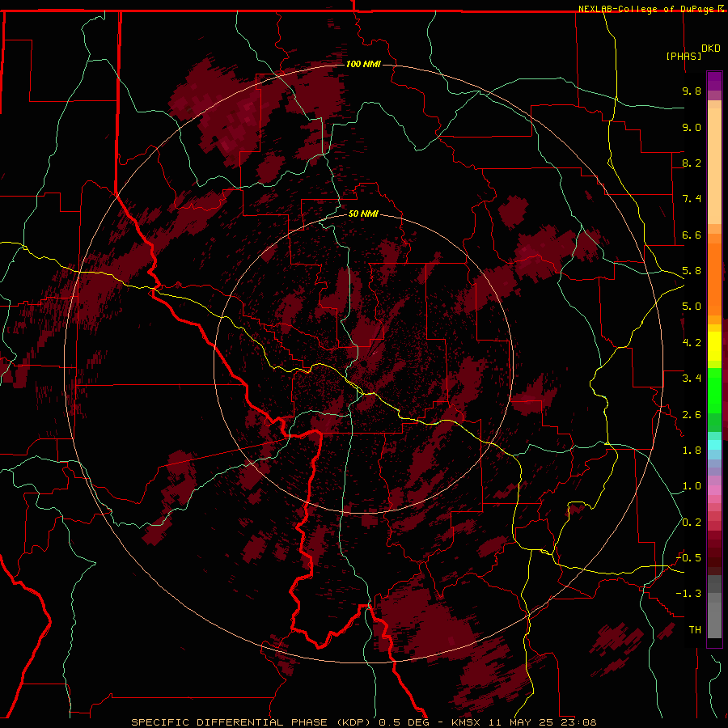
Task: Pick the bright green segment of the color bar
Action: point(714,390)
